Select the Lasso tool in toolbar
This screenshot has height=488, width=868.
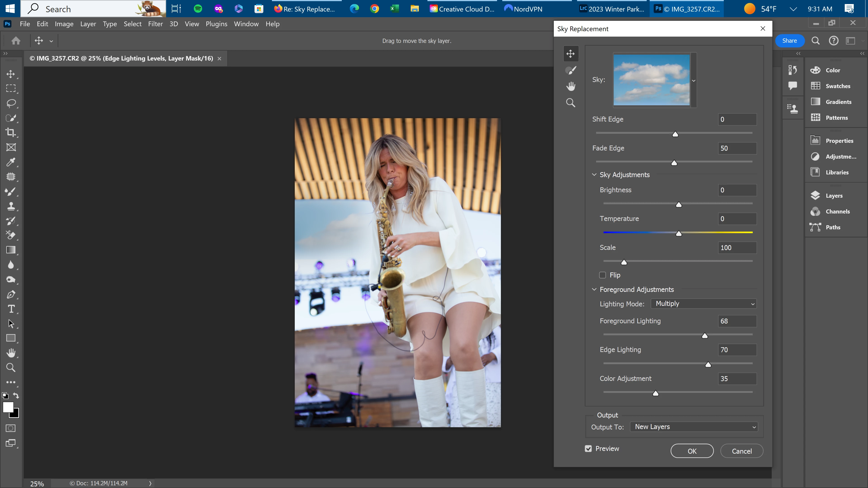click(11, 103)
